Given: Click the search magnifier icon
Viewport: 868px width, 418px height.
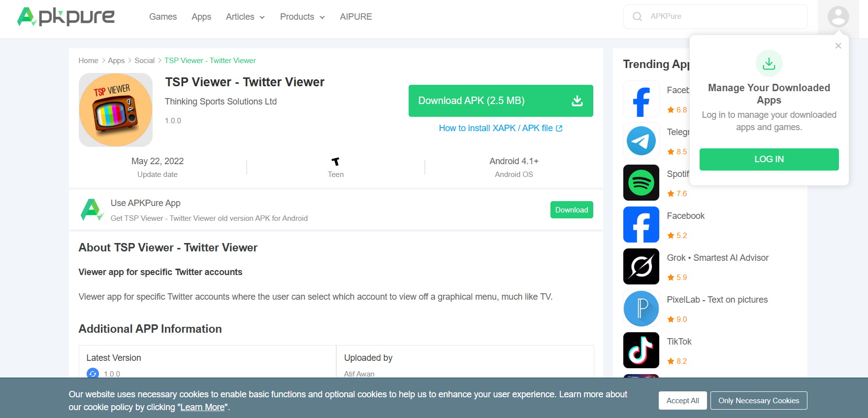Looking at the screenshot, I should 637,17.
